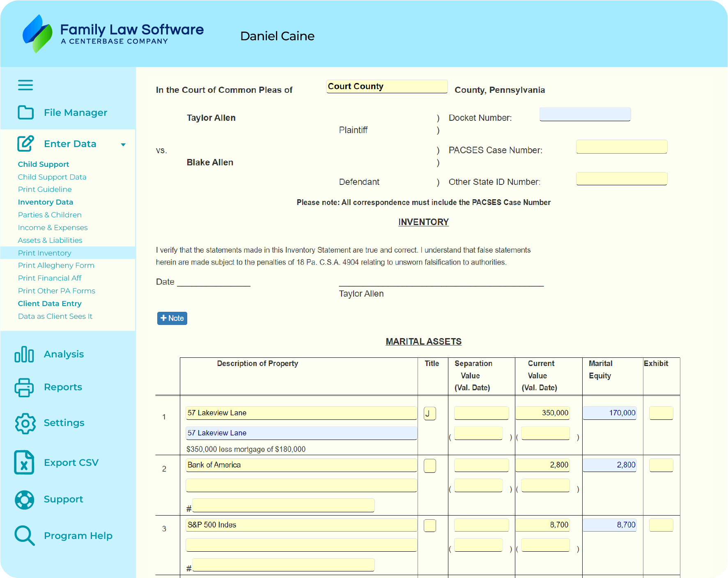Click the Title box for S&P 500 Index
The image size is (728, 578).
pos(429,525)
